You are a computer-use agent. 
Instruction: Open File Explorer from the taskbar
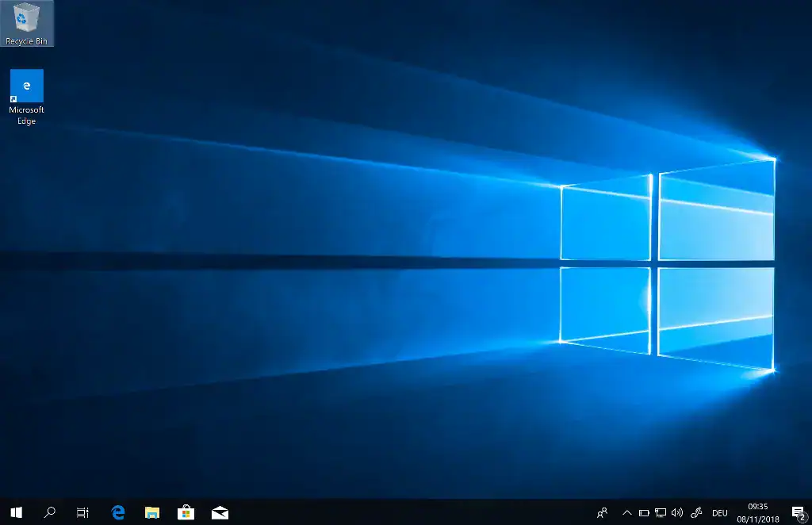tap(151, 512)
